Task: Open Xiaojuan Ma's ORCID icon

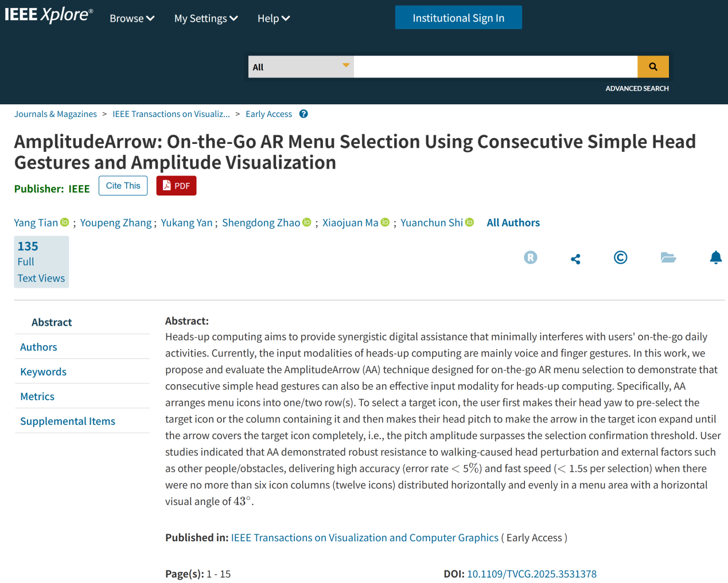Action: coord(385,222)
